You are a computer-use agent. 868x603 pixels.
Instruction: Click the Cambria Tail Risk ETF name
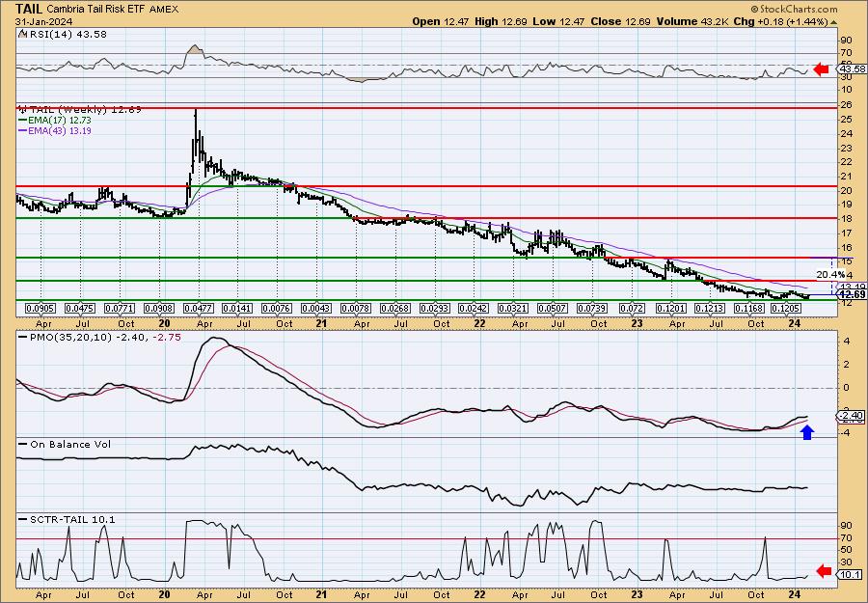click(x=96, y=9)
